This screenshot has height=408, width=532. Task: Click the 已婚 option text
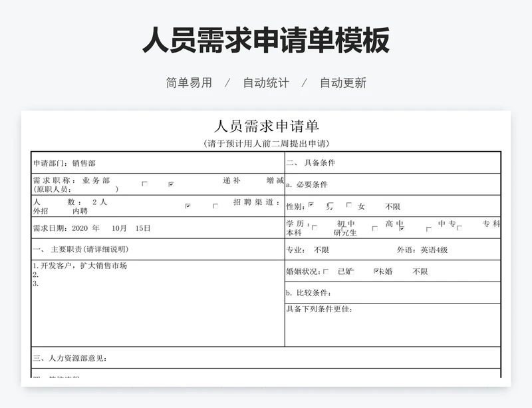346,272
